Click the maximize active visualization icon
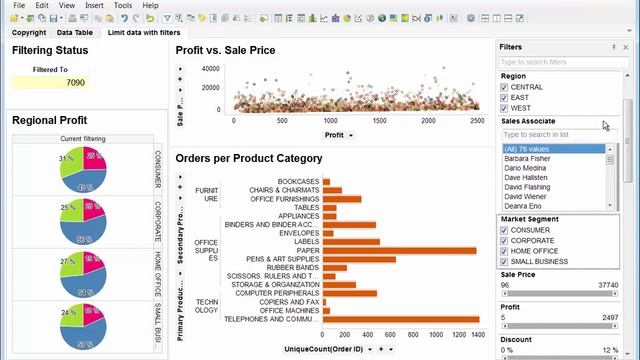 point(520,18)
